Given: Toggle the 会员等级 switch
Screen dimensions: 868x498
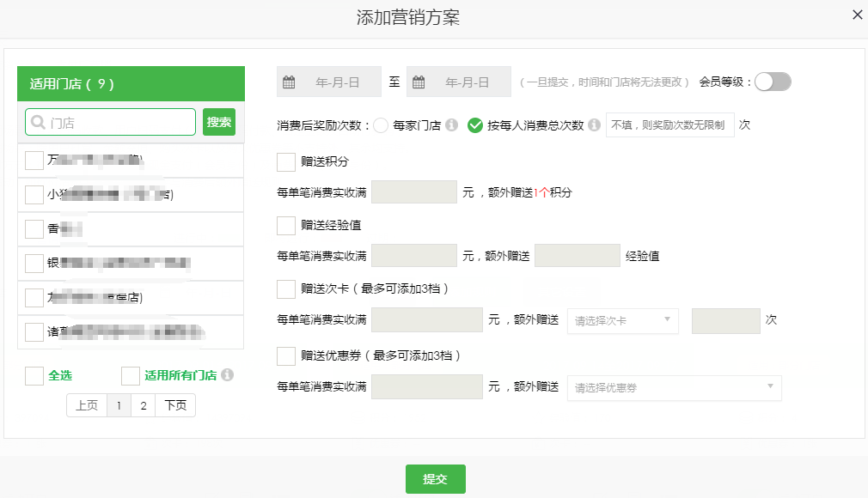Looking at the screenshot, I should [x=772, y=82].
